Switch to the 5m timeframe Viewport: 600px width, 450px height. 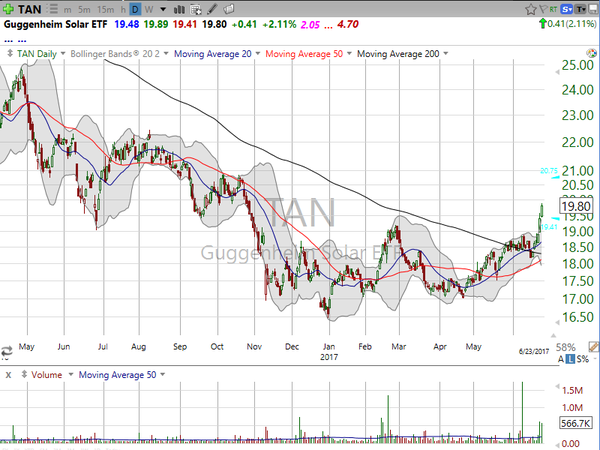(84, 10)
